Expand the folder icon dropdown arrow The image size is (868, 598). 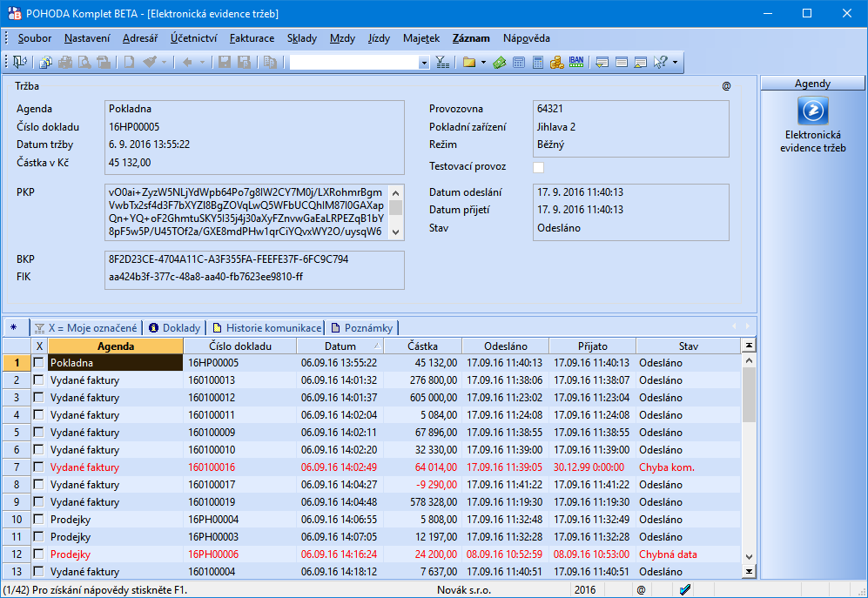point(483,62)
